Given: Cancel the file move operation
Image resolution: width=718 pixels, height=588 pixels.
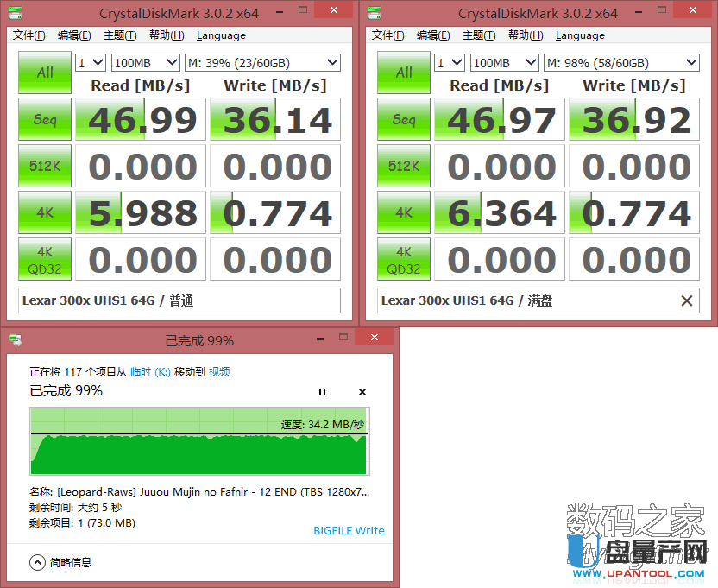Looking at the screenshot, I should (362, 392).
